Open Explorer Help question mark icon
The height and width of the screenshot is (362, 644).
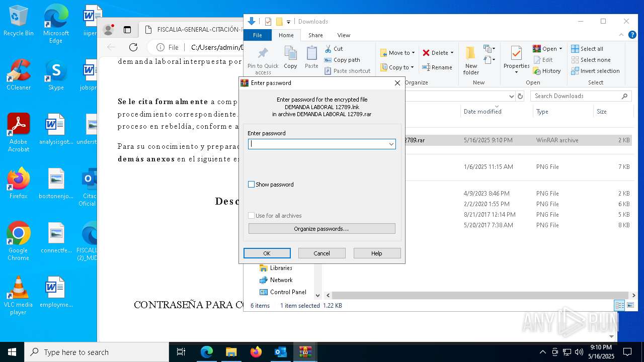pyautogui.click(x=632, y=35)
